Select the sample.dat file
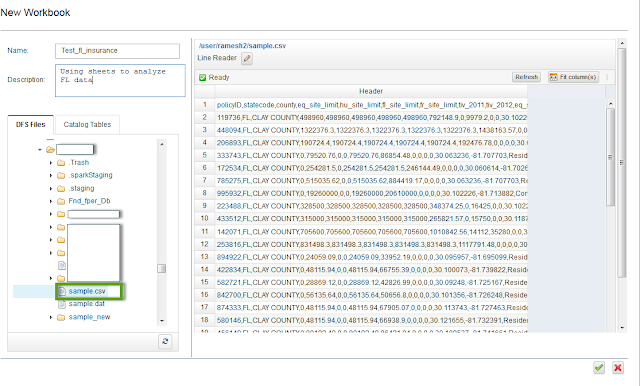The width and height of the screenshot is (640, 386). pyautogui.click(x=87, y=304)
